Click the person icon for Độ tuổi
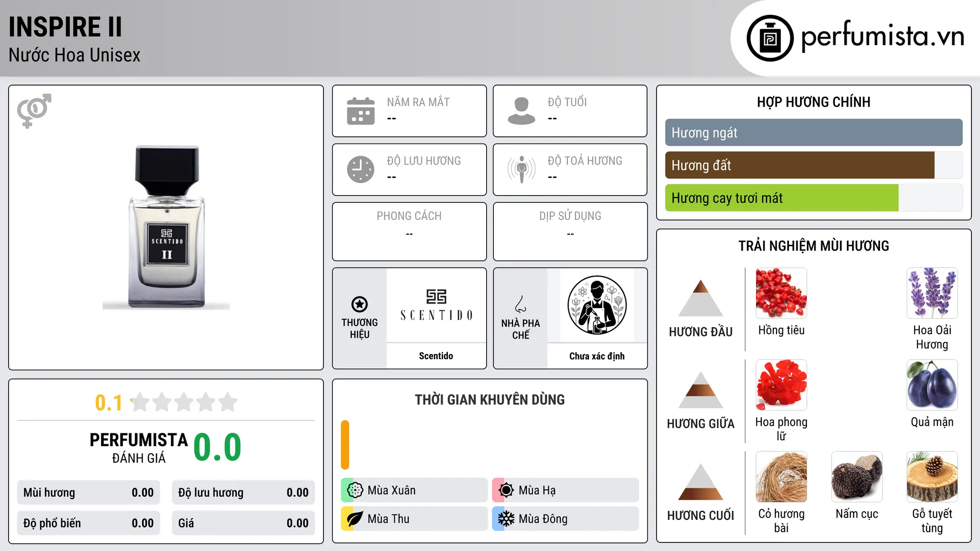980x551 pixels. tap(522, 111)
